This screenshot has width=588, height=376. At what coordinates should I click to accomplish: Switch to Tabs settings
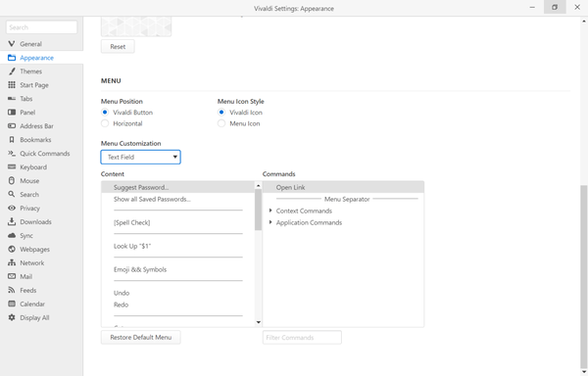(x=41, y=99)
